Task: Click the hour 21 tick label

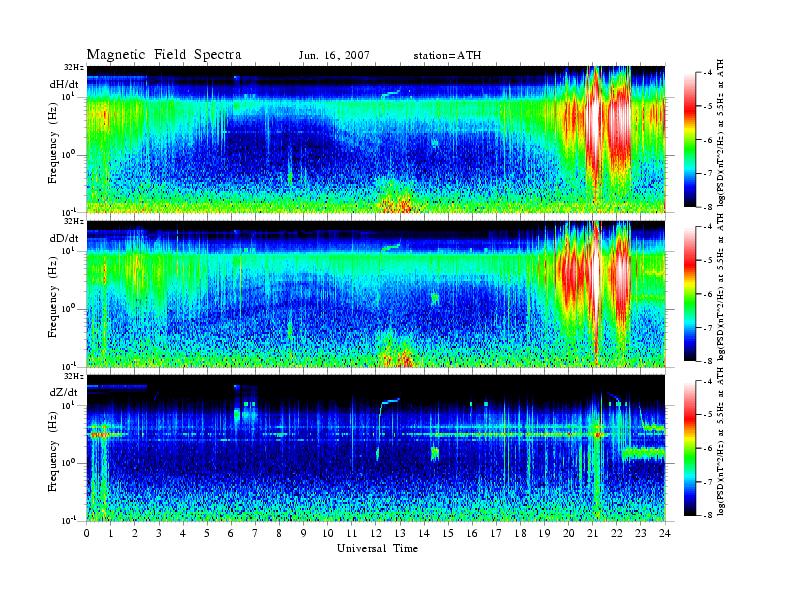Action: pos(592,534)
